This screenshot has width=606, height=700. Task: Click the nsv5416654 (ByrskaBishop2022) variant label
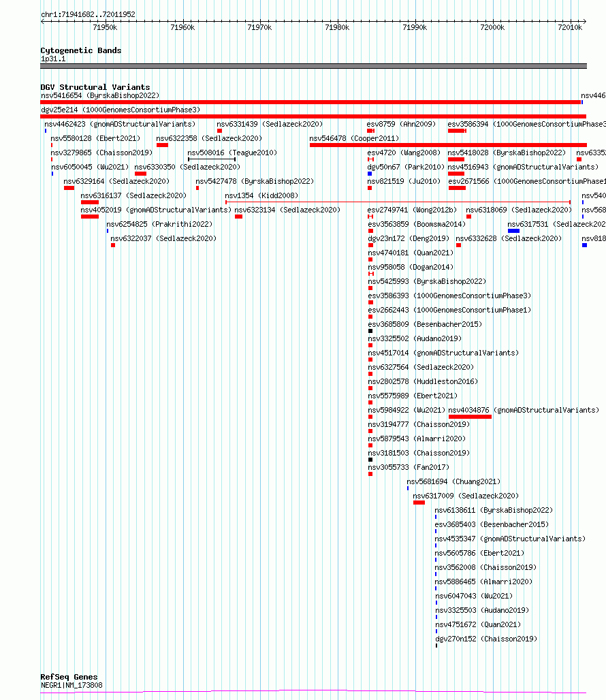point(100,95)
